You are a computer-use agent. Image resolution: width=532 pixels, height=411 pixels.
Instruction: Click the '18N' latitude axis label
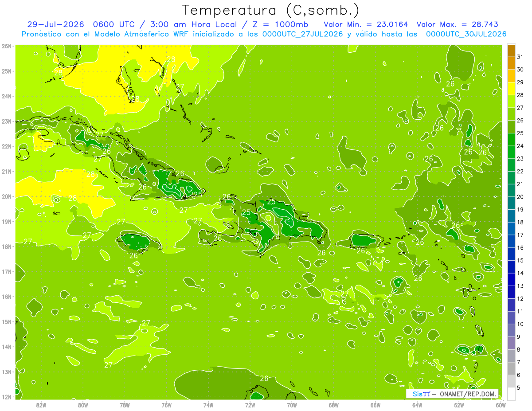pyautogui.click(x=6, y=247)
